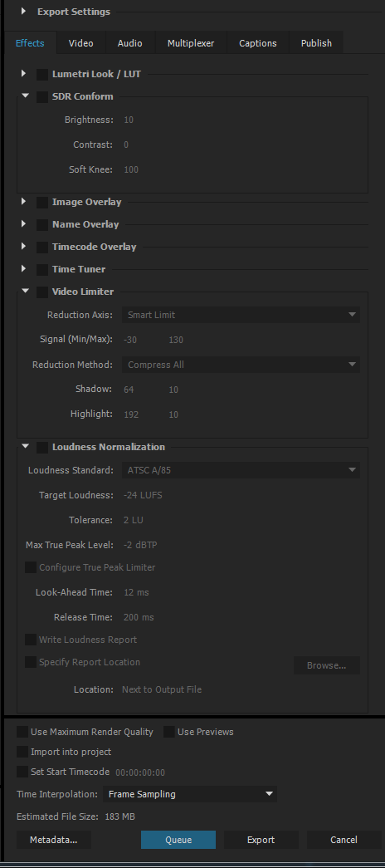Image resolution: width=385 pixels, height=868 pixels.
Task: Collapse the Video Limiter section
Action: coord(25,291)
